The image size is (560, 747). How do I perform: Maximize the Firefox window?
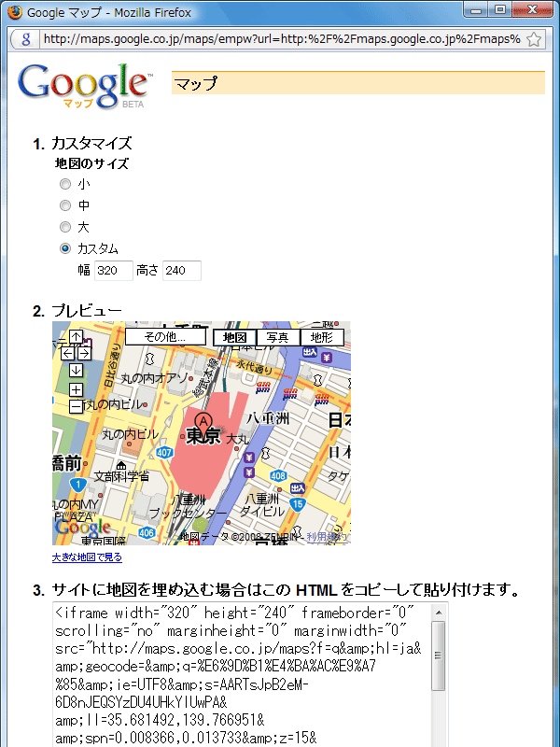pyautogui.click(x=499, y=9)
